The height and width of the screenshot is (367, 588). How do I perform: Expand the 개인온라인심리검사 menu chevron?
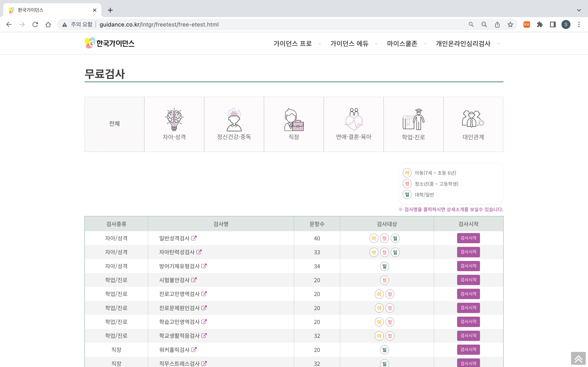point(498,44)
